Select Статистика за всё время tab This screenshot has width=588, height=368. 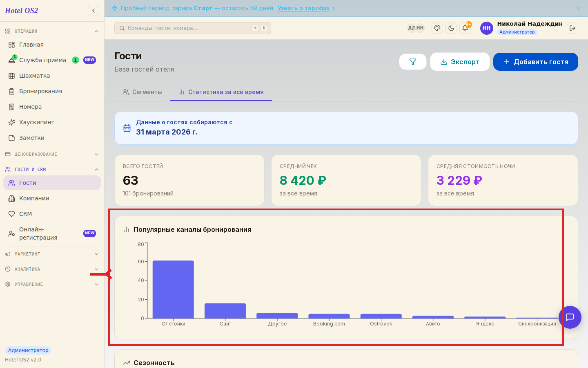221,92
